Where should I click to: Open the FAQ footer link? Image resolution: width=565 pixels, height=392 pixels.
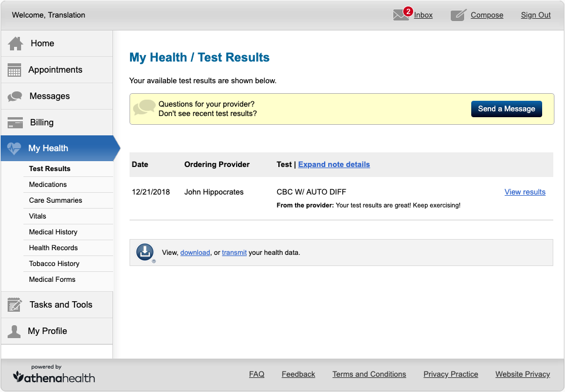[257, 374]
